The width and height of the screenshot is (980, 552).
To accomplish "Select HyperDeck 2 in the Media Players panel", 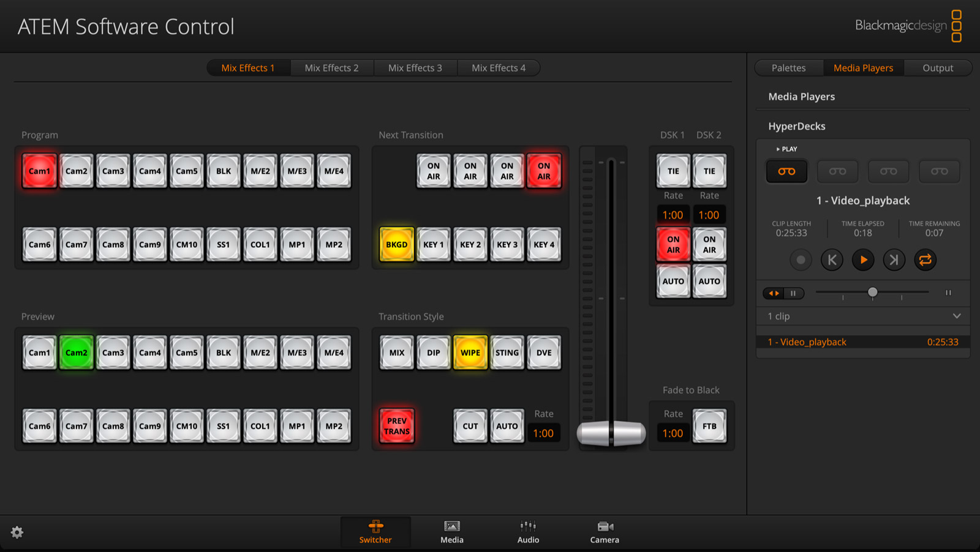I will 837,171.
